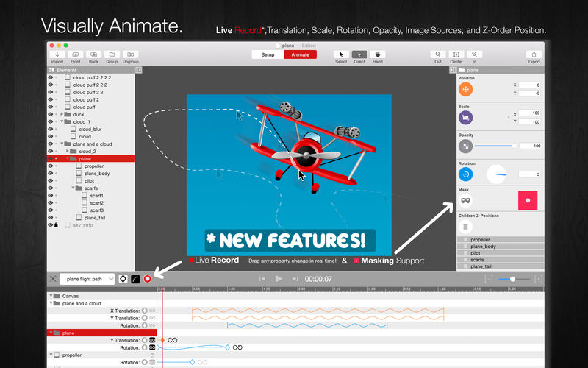Play the animation timeline
The image size is (588, 368).
(279, 279)
